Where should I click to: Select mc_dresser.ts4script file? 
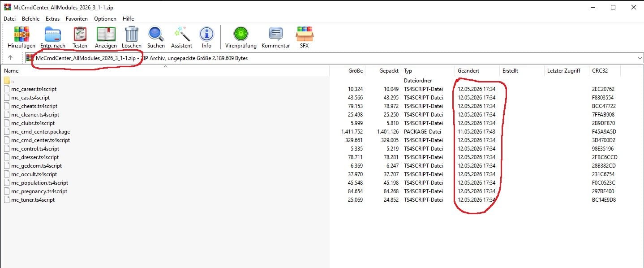tap(35, 157)
